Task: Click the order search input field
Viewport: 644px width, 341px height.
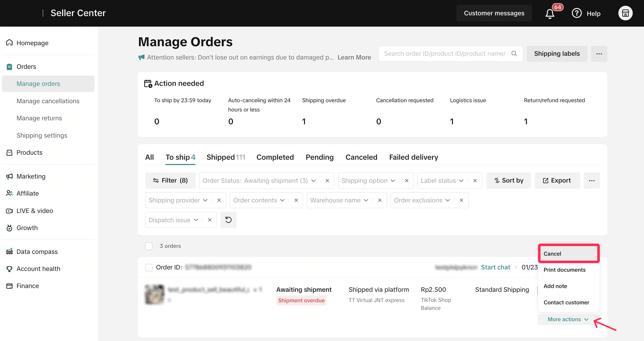Action: [x=445, y=53]
